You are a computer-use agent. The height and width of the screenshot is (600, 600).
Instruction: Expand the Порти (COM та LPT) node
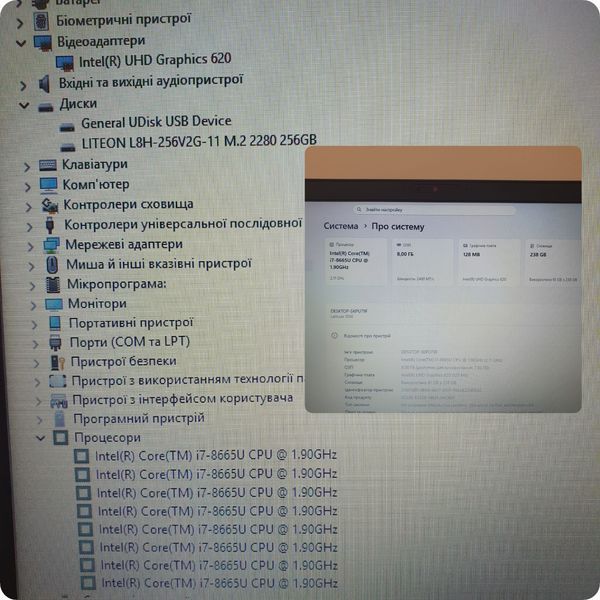tap(35, 344)
